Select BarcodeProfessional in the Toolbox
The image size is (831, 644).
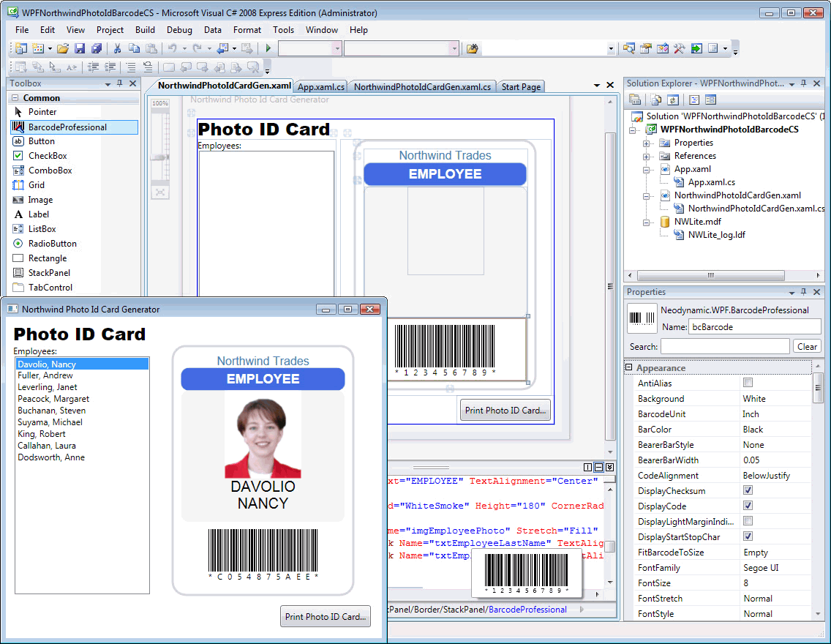(74, 127)
